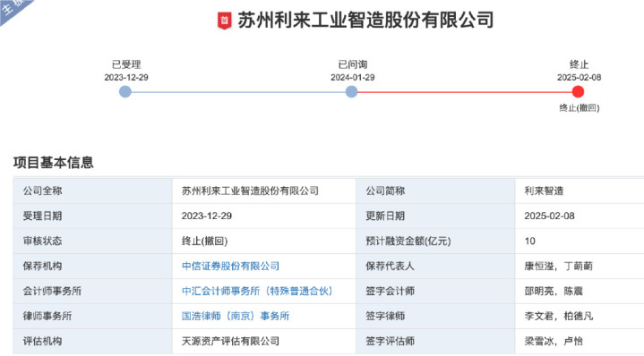This screenshot has height=356, width=644.
Task: Select the 已受理 timeline node dot
Action: [125, 91]
